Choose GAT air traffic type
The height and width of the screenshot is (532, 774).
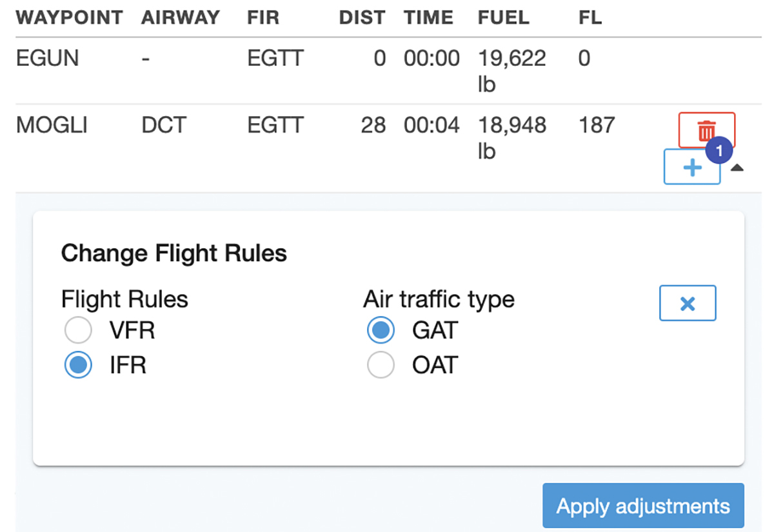381,331
